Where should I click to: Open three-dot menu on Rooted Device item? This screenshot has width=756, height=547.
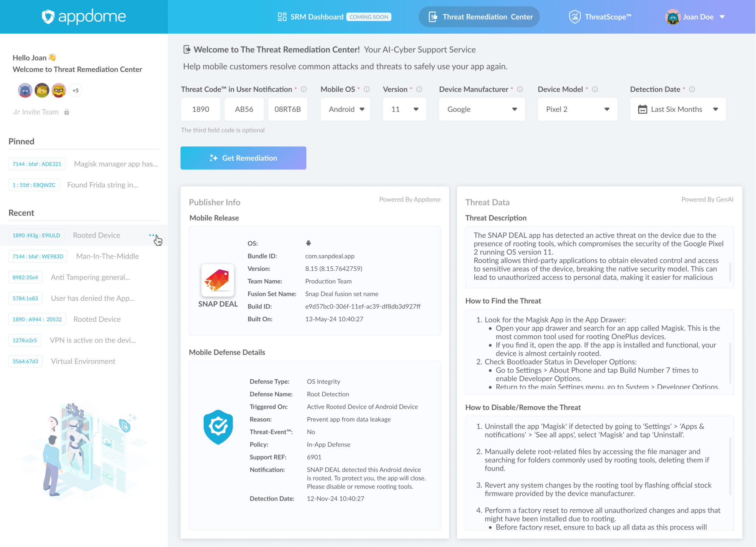(x=153, y=235)
